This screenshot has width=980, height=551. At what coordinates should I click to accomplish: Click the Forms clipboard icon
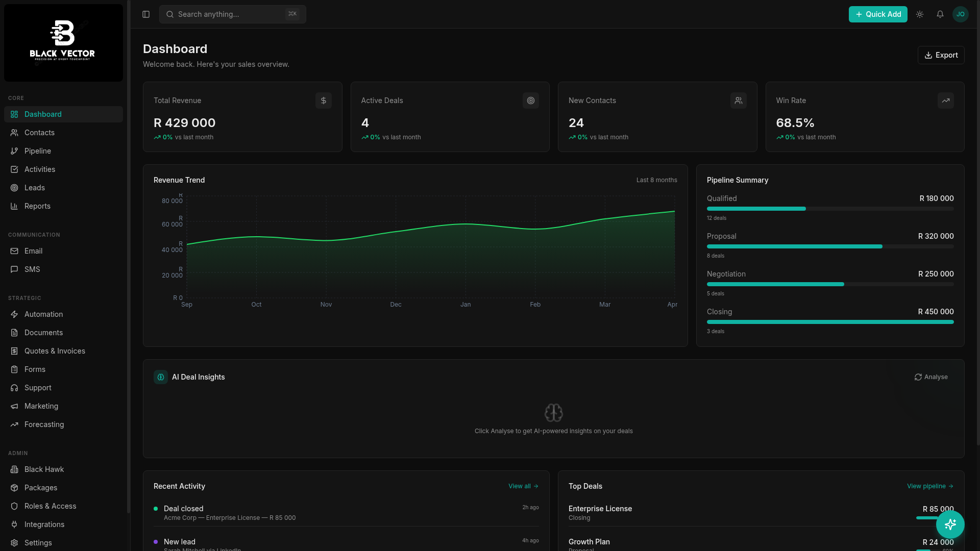click(14, 369)
